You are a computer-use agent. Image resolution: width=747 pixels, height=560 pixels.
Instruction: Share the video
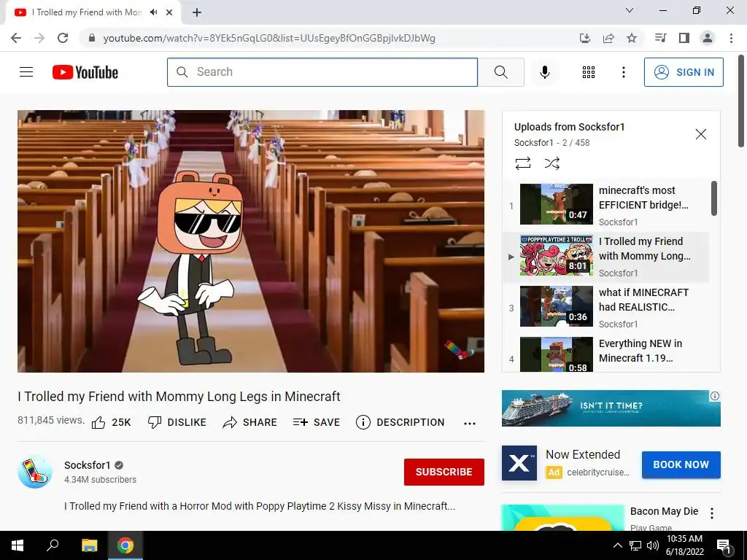(249, 422)
